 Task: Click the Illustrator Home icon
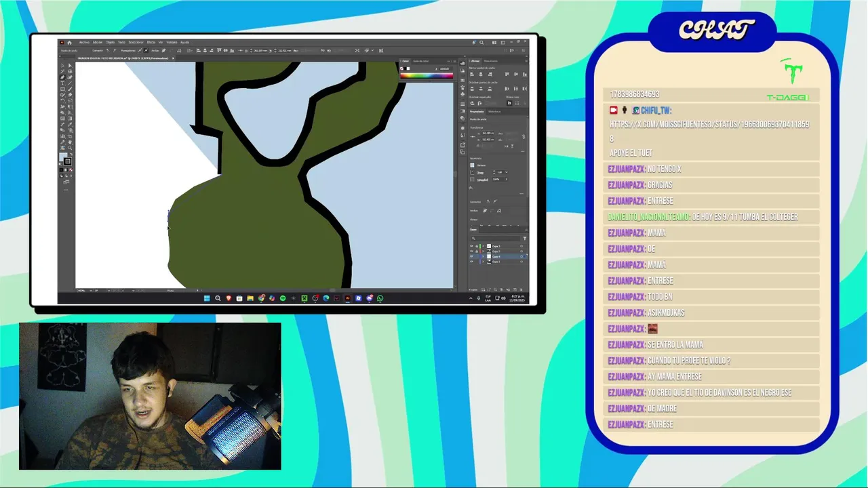tap(69, 43)
